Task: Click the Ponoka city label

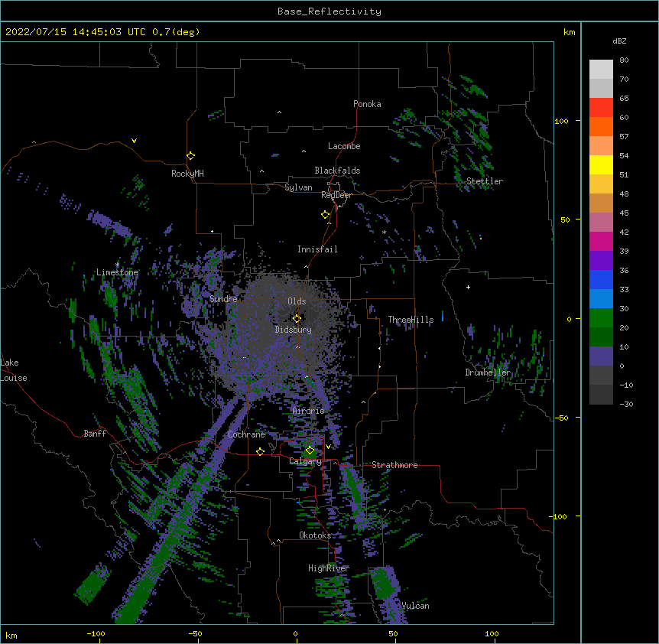Action: (x=367, y=104)
